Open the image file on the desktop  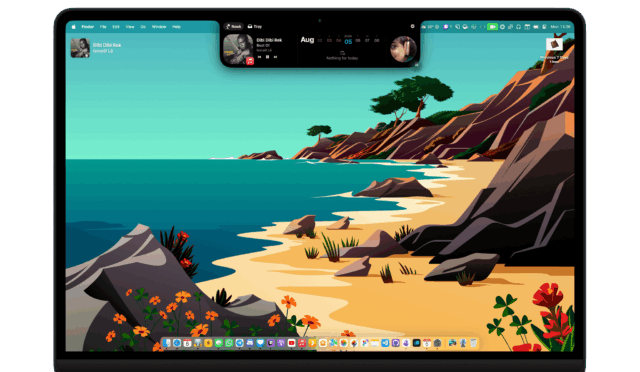coord(554,44)
